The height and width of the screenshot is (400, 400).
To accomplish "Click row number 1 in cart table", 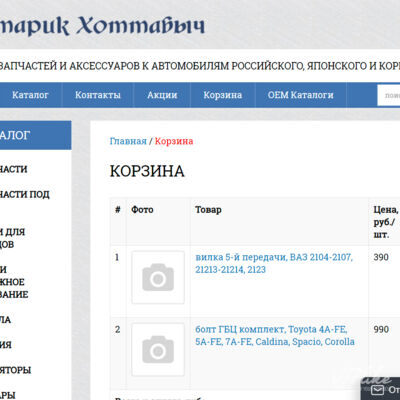I will [117, 257].
